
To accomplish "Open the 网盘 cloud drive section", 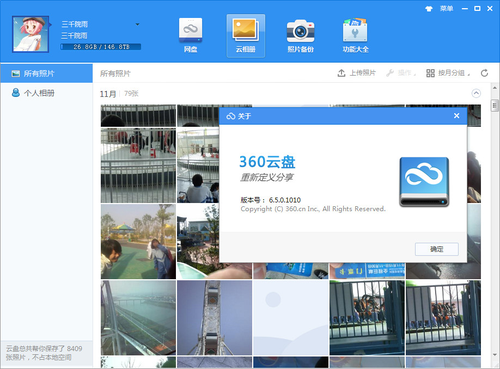I will click(190, 36).
